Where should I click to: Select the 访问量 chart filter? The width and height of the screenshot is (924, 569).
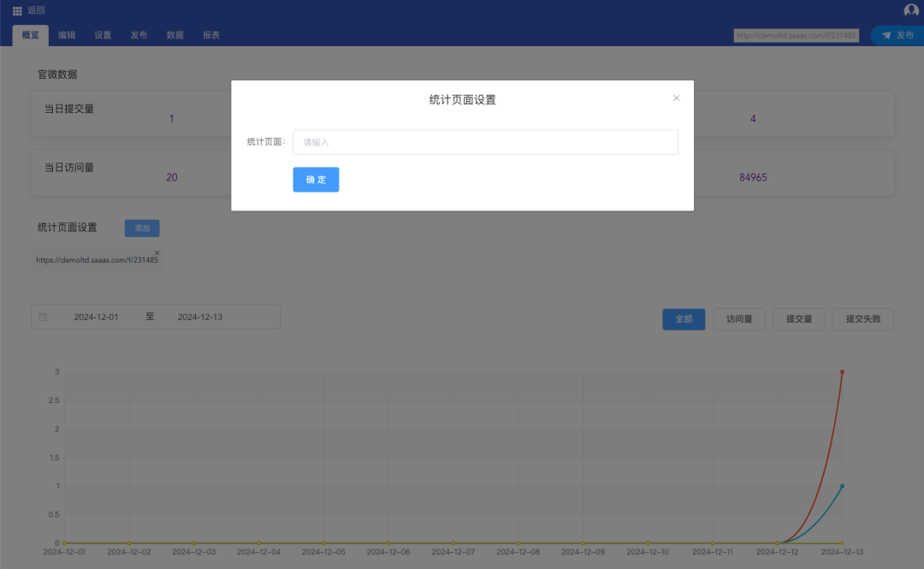pos(739,319)
